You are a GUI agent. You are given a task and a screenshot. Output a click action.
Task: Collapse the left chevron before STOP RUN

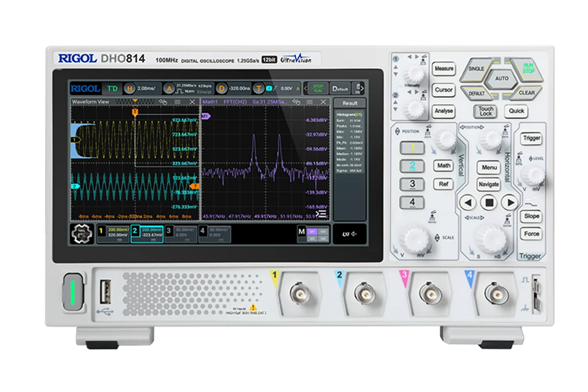point(304,89)
